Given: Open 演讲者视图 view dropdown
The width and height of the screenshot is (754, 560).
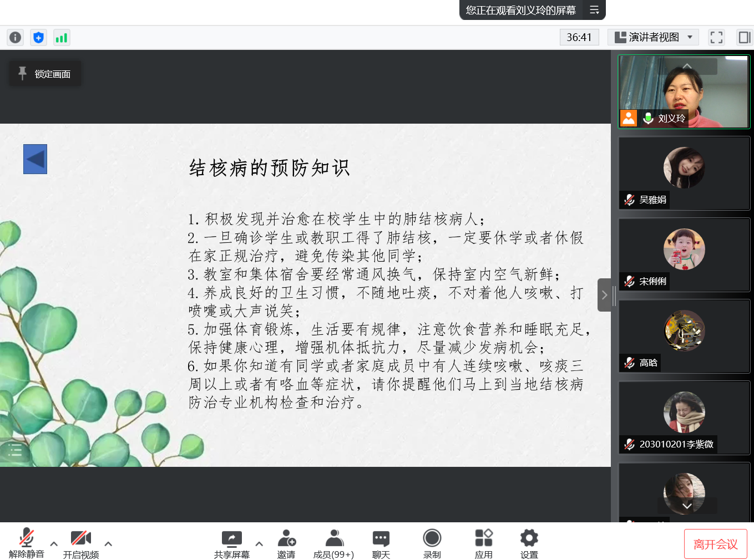Looking at the screenshot, I should [x=653, y=37].
